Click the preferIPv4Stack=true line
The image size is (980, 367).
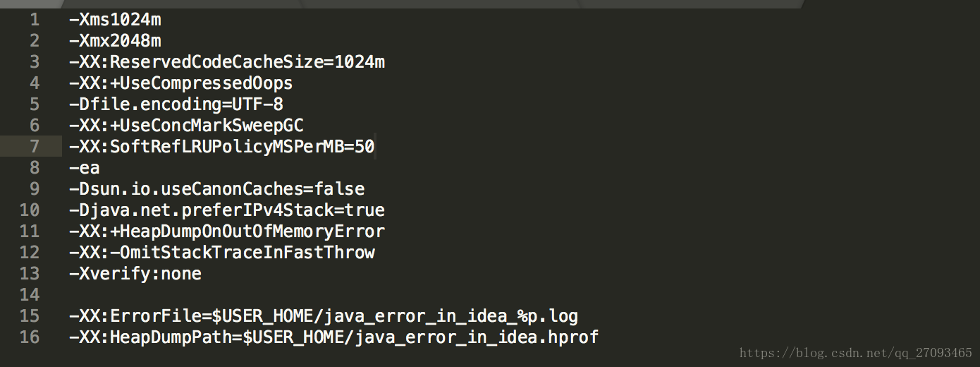coord(227,210)
